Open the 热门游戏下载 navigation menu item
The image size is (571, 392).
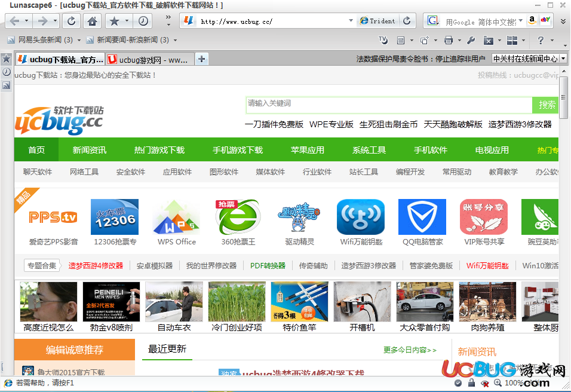pos(159,150)
